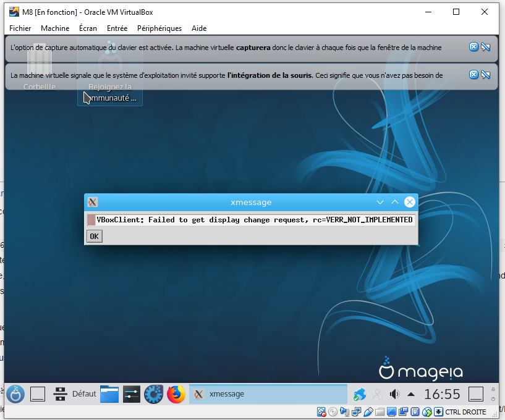Open the xmessage window menu X icon
This screenshot has width=505, height=420.
[93, 202]
